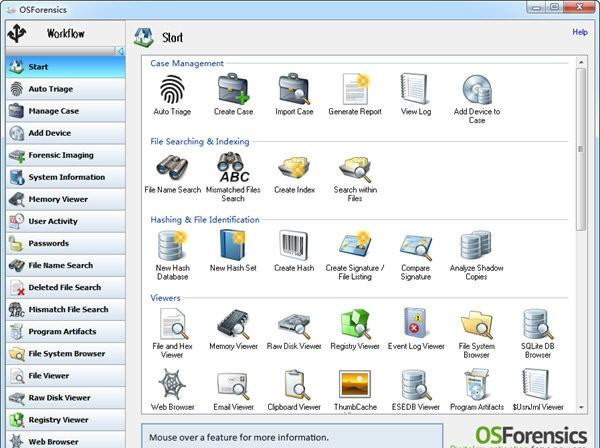Open Raw Disk Viewer from the sidebar
Viewport: 600px width, 448px height.
point(65,398)
